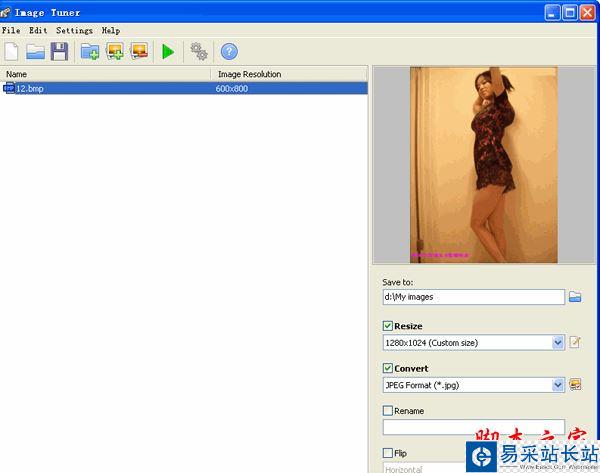This screenshot has height=473, width=600.
Task: Uncheck the Convert checkbox
Action: 388,368
